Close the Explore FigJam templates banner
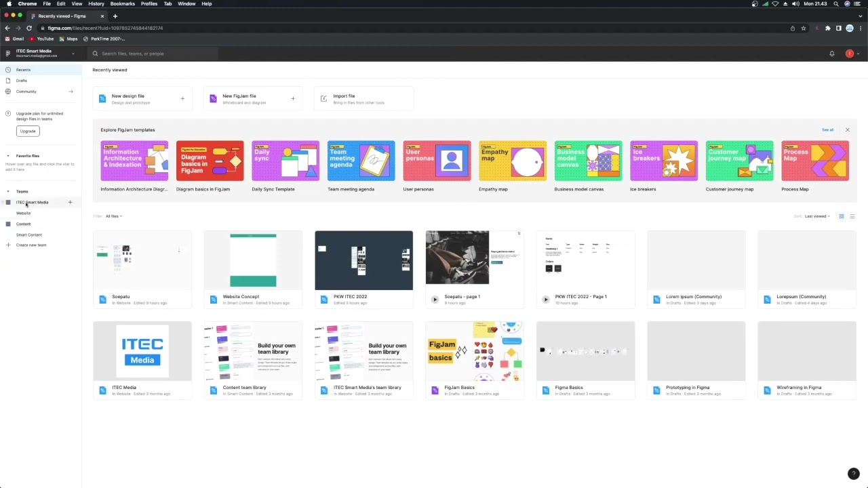 (847, 130)
